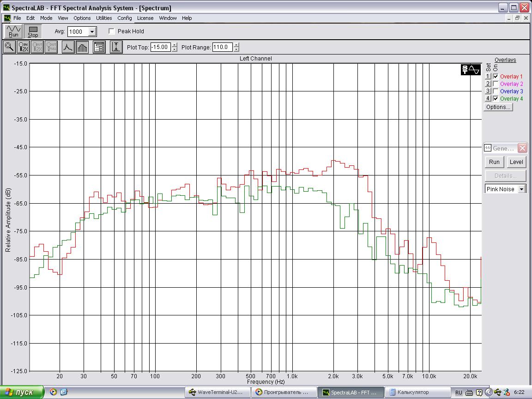Enable the Overlay 2 checkbox

(x=496, y=84)
